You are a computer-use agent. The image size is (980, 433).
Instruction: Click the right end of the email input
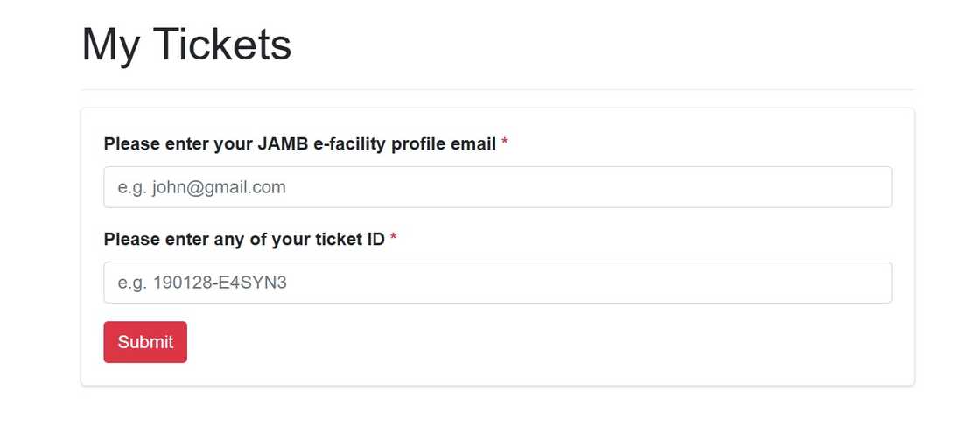(875, 187)
